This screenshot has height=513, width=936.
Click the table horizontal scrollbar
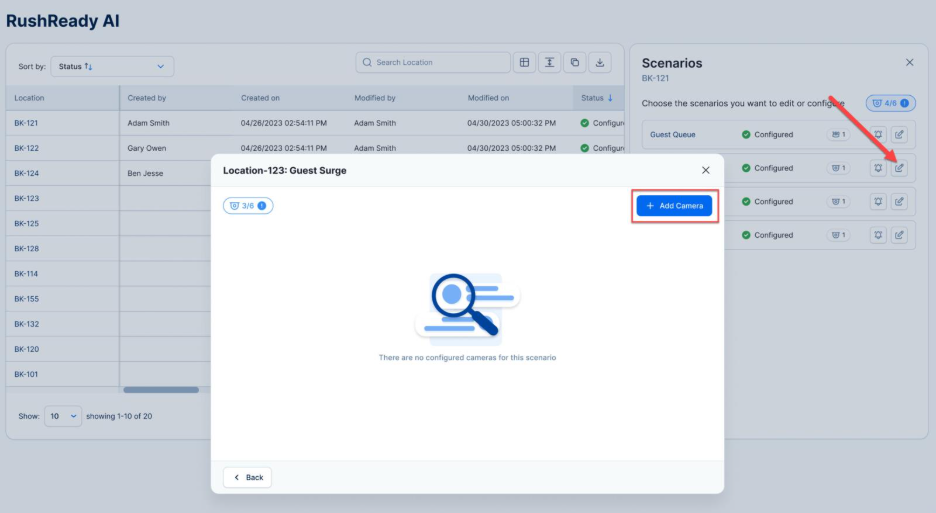coord(160,390)
